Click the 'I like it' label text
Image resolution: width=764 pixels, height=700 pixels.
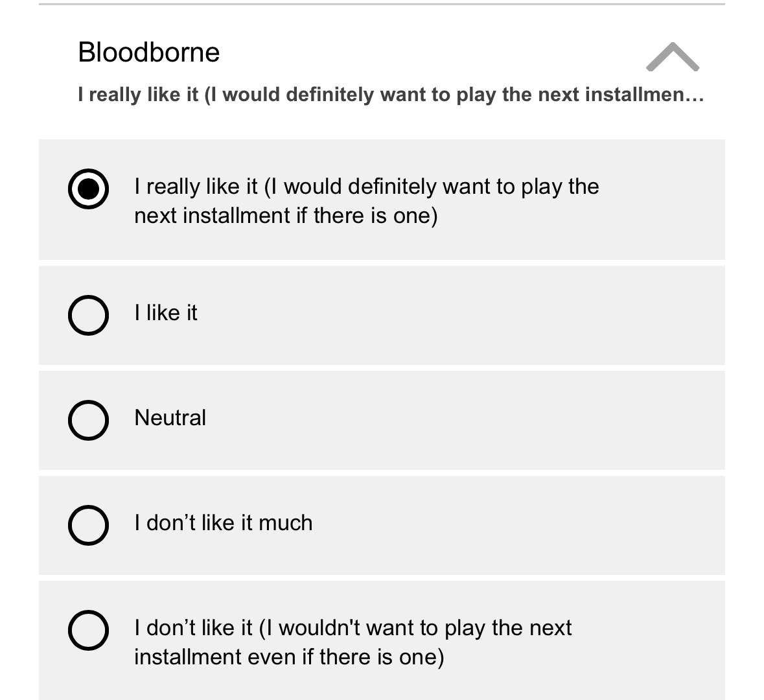pyautogui.click(x=166, y=313)
